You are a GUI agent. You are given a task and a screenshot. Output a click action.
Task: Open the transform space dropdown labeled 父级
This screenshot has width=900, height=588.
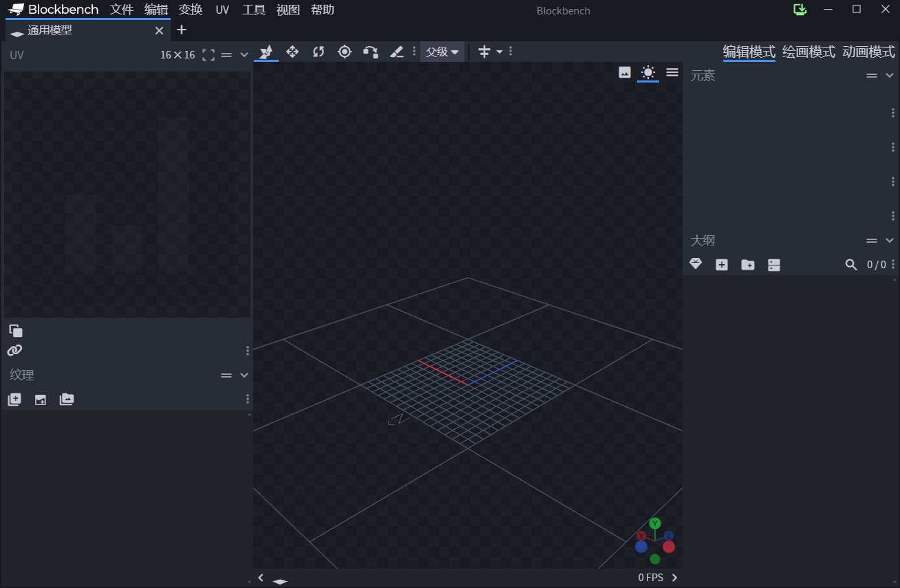tap(442, 52)
